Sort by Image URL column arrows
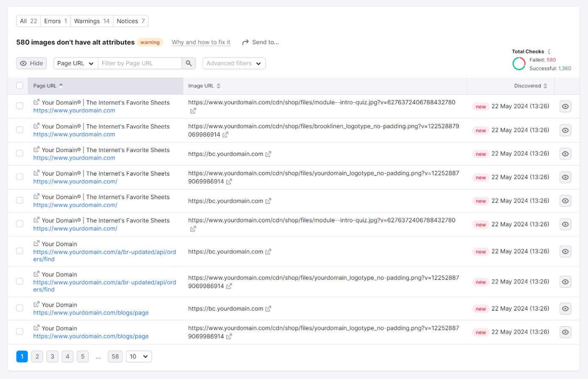 point(218,86)
